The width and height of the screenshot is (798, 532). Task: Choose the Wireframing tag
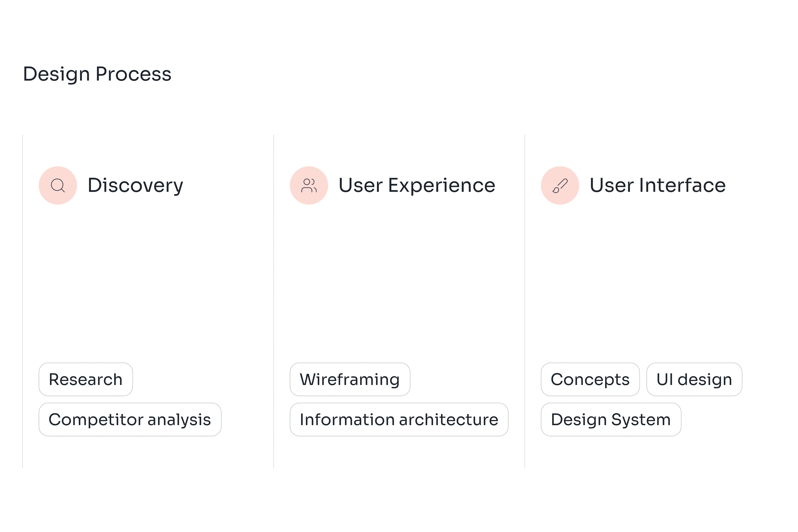350,379
